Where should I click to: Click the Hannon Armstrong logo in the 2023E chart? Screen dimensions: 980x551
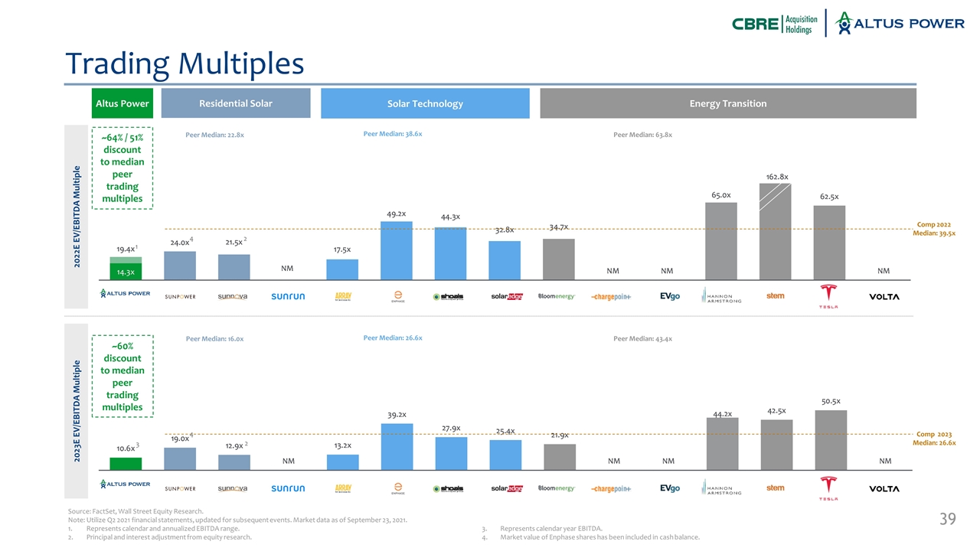(x=721, y=487)
